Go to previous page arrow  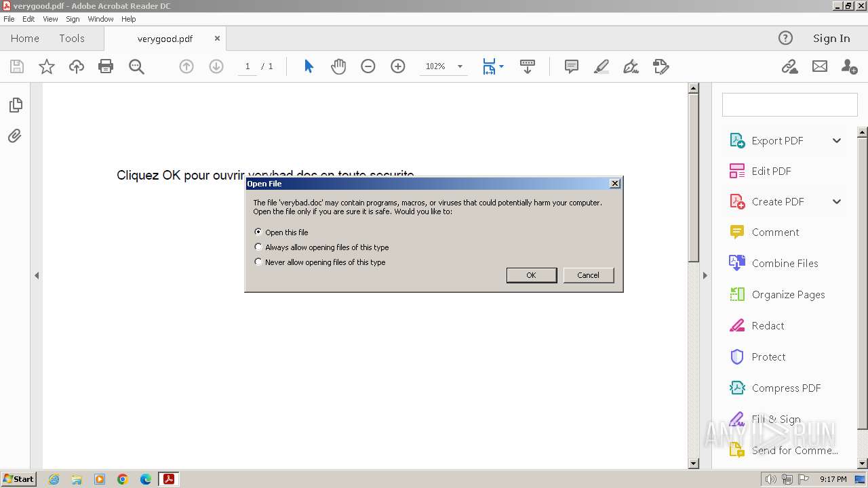[186, 66]
